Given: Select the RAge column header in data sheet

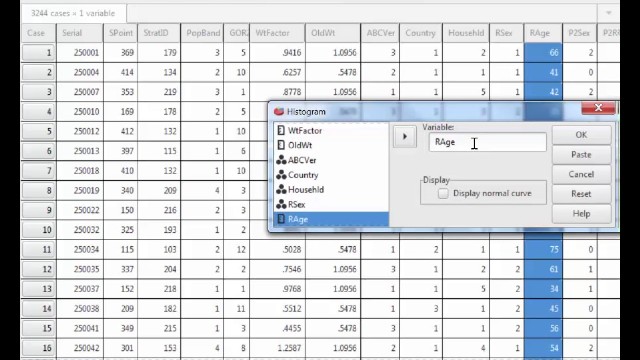Looking at the screenshot, I should [543, 33].
